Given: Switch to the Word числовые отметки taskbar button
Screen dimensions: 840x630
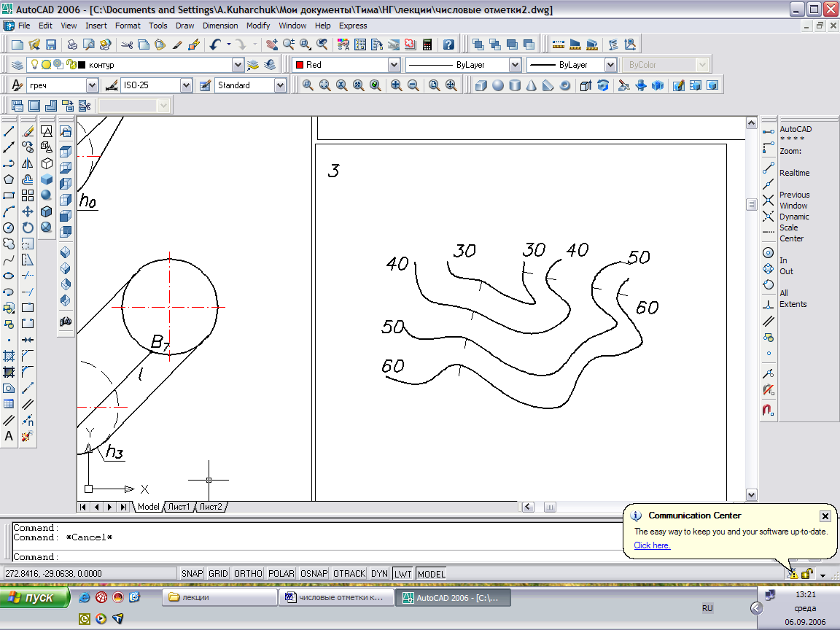Looking at the screenshot, I should 336,597.
